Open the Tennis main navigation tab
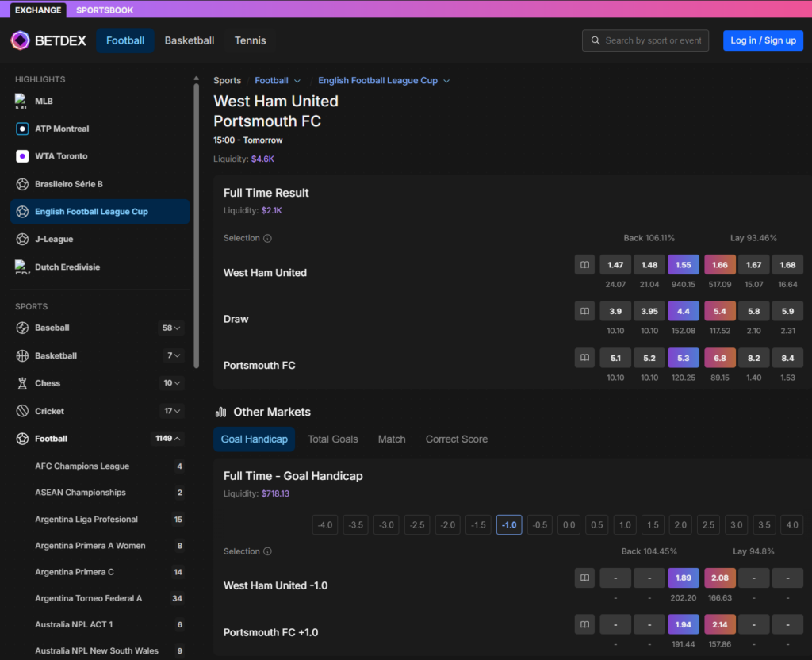Image resolution: width=812 pixels, height=660 pixels. (x=250, y=40)
